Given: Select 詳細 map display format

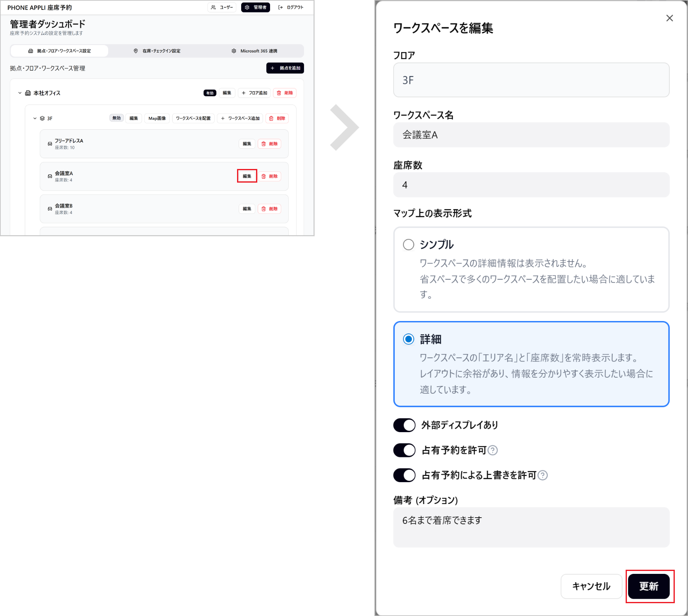Looking at the screenshot, I should pyautogui.click(x=408, y=339).
